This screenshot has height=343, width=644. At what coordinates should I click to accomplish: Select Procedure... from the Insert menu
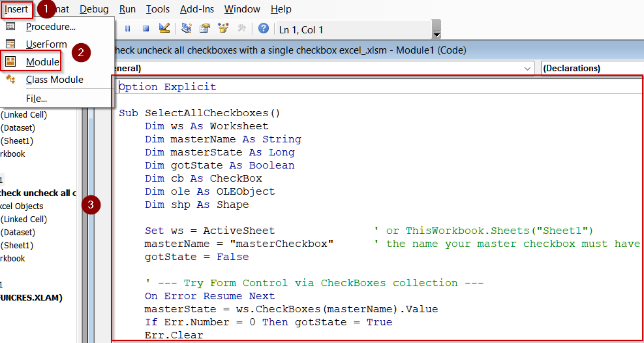click(x=50, y=27)
